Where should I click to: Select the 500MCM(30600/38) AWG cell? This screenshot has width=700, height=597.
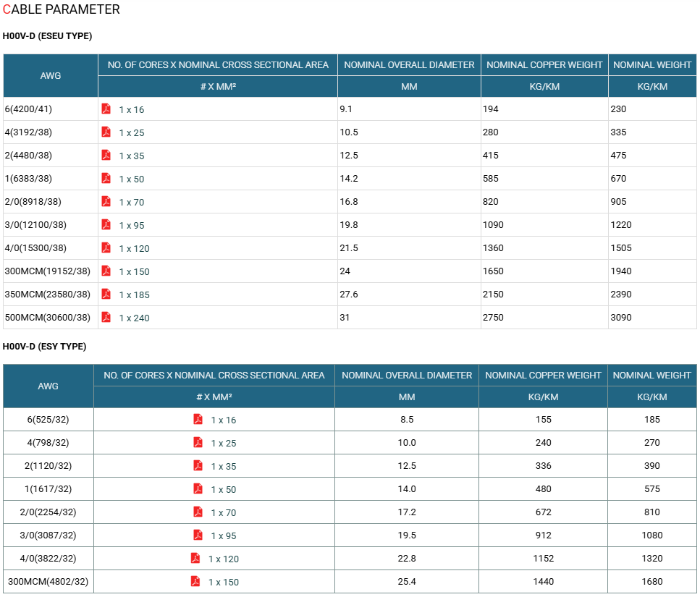51,318
